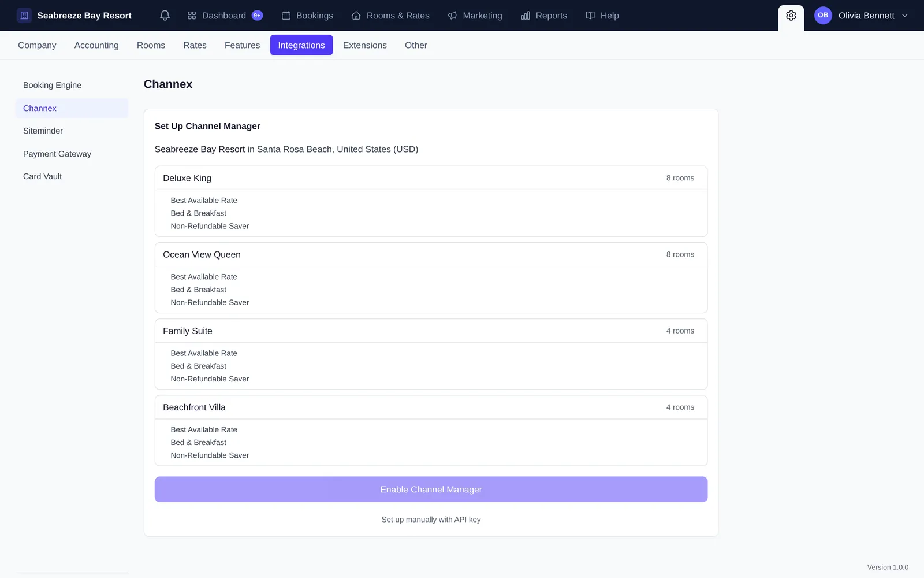This screenshot has height=578, width=924.
Task: Open Booking Engine in the sidebar
Action: tap(72, 85)
